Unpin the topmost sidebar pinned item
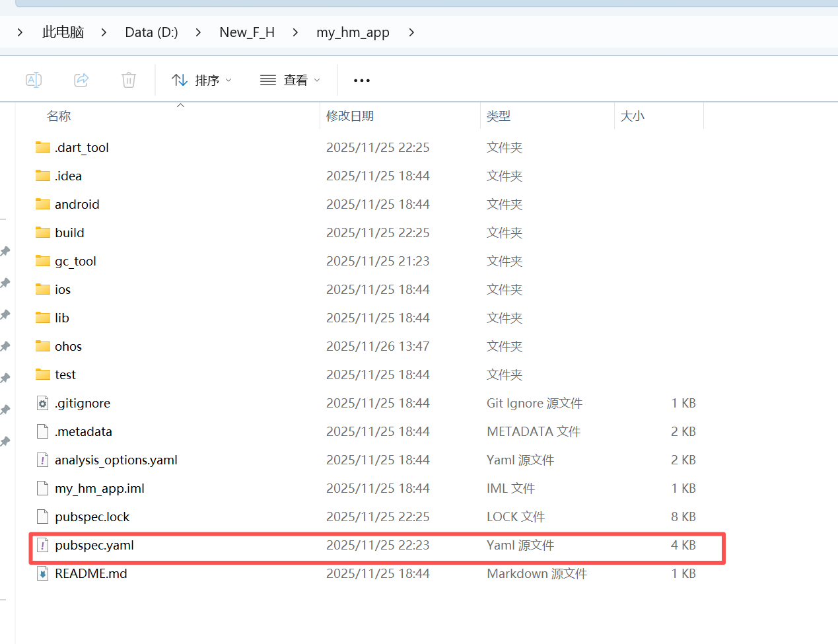The width and height of the screenshot is (838, 644). pyautogui.click(x=5, y=251)
